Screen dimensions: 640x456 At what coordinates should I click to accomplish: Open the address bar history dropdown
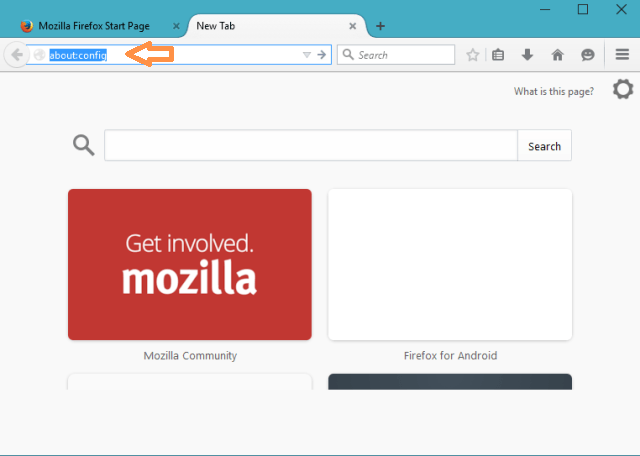307,55
